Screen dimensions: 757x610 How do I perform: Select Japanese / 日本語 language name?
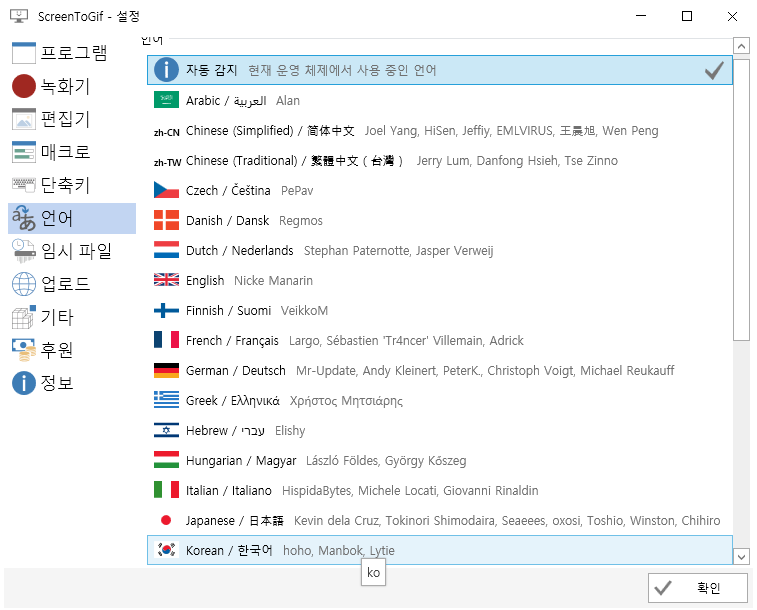tap(235, 520)
